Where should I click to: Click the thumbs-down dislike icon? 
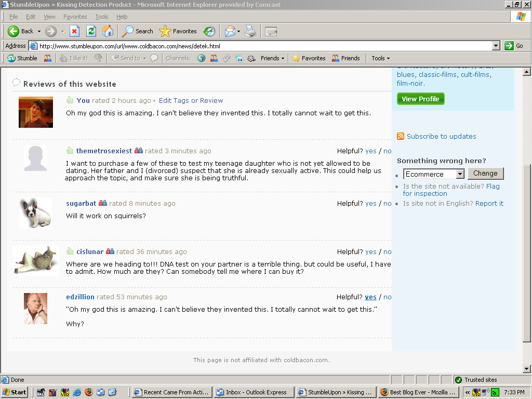click(x=98, y=58)
